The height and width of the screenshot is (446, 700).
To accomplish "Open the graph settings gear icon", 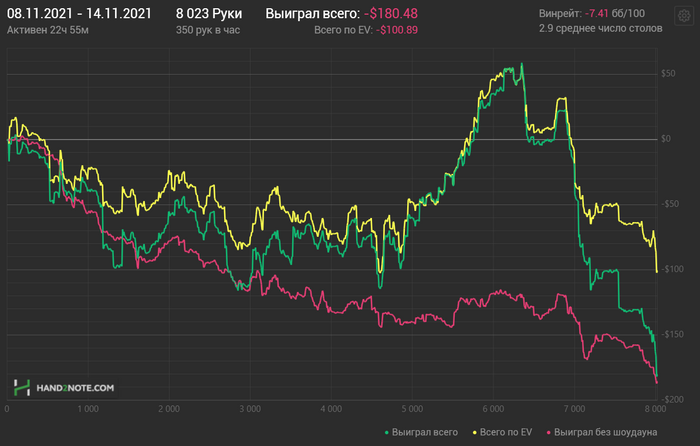I will (x=683, y=16).
